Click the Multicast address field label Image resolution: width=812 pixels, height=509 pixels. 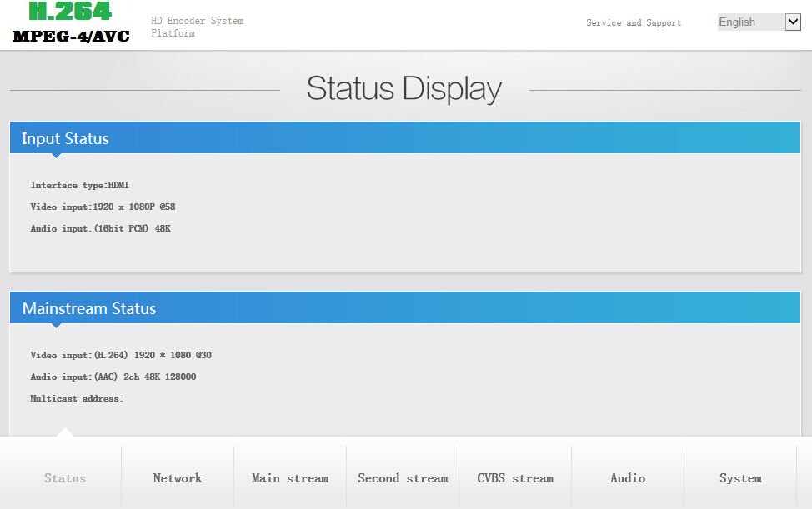77,398
